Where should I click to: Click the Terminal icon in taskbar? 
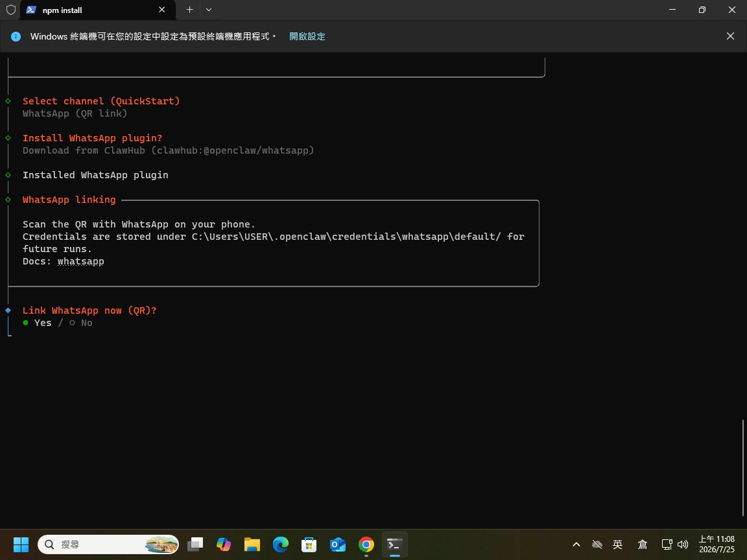pos(395,544)
